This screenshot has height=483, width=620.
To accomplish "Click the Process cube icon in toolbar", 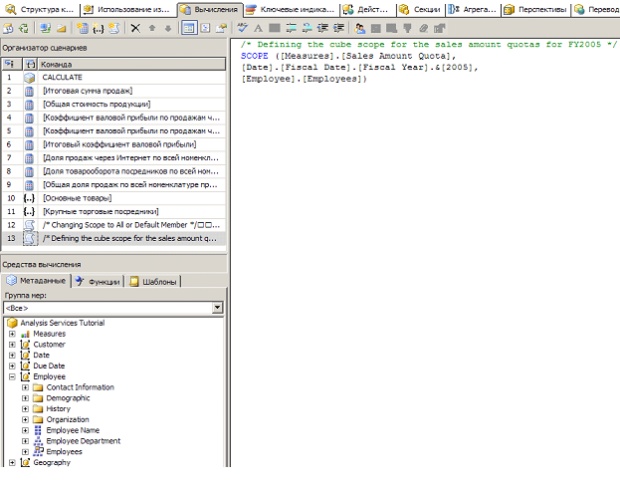I will (x=8, y=29).
